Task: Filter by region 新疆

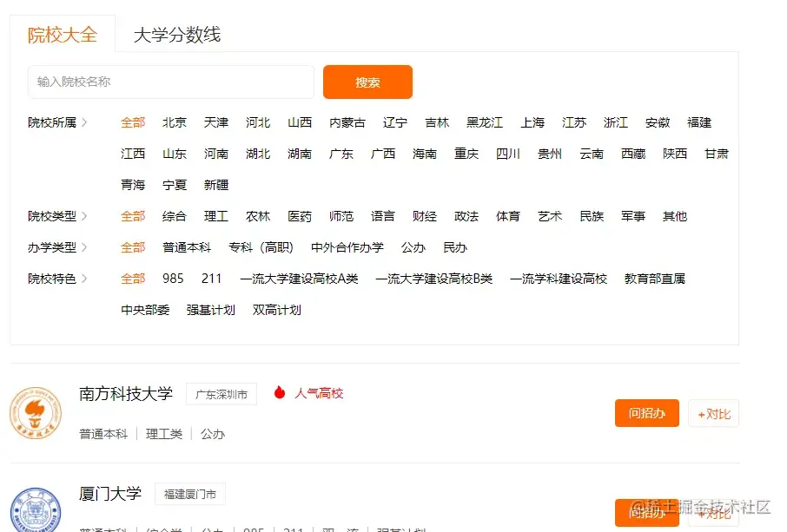Action: [x=215, y=185]
